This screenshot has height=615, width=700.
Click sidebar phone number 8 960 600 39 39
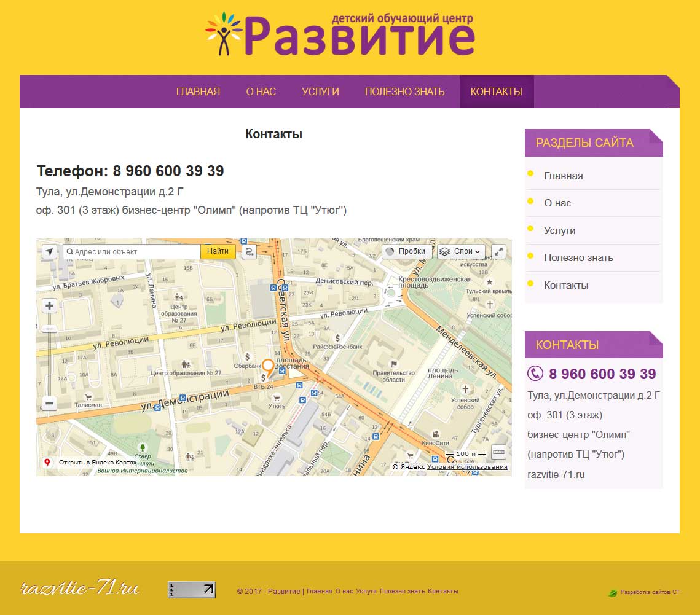602,374
